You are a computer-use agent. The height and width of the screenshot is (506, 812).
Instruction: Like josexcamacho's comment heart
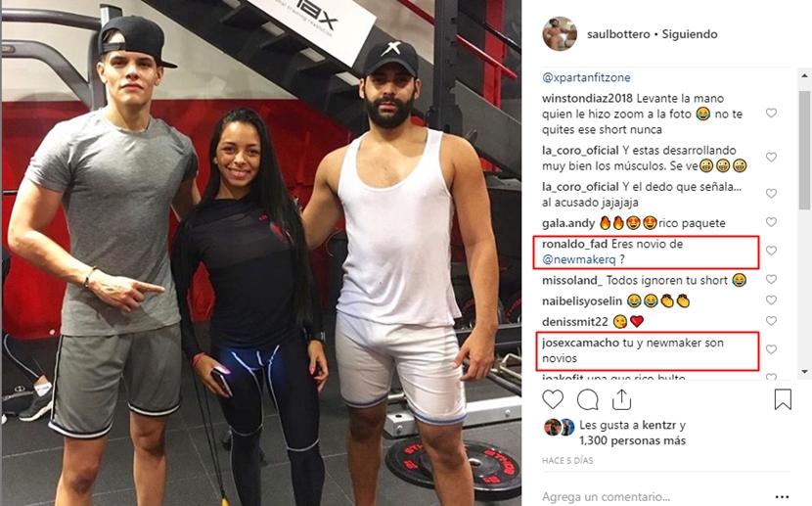(x=771, y=349)
